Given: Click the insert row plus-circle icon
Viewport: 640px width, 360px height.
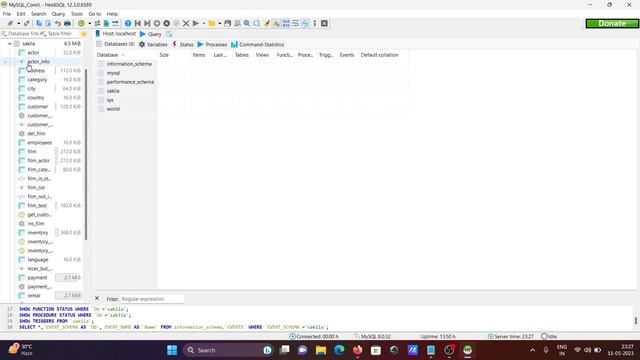Looking at the screenshot, I should coord(157,23).
